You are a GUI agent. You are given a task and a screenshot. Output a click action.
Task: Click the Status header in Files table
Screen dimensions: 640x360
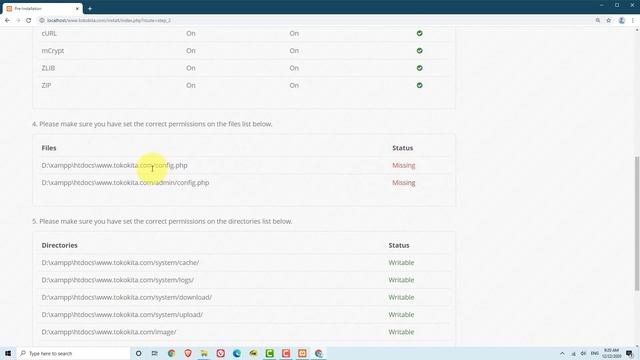(402, 148)
